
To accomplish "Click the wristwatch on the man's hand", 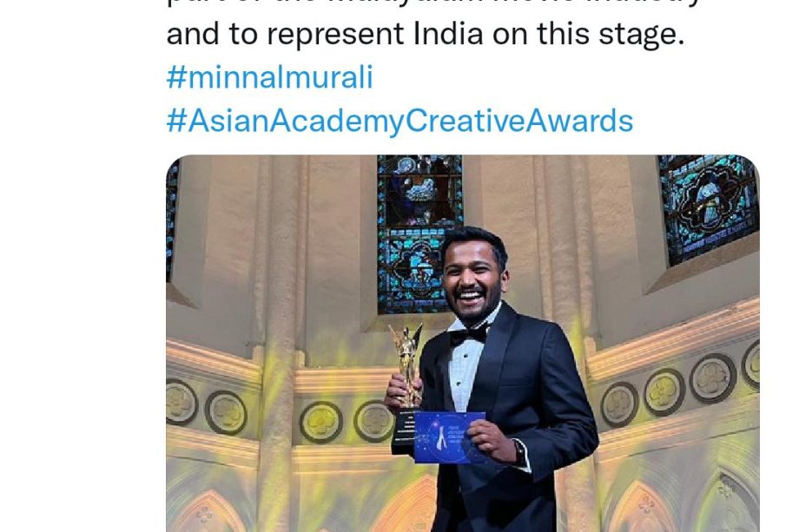I will pos(519,453).
